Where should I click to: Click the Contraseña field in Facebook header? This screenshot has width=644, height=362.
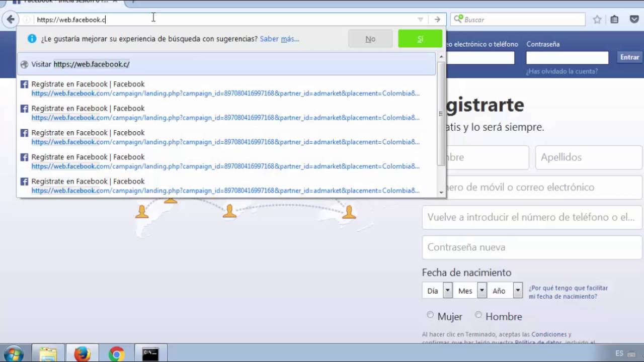coord(567,57)
